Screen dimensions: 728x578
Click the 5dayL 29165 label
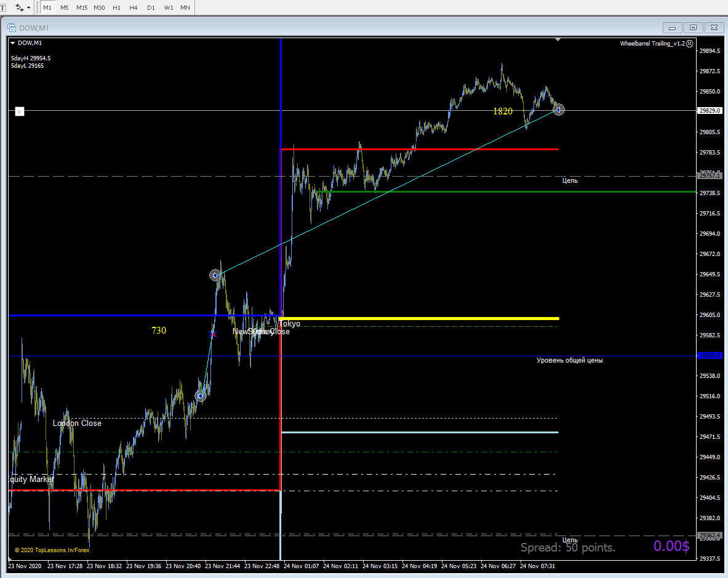(28, 66)
